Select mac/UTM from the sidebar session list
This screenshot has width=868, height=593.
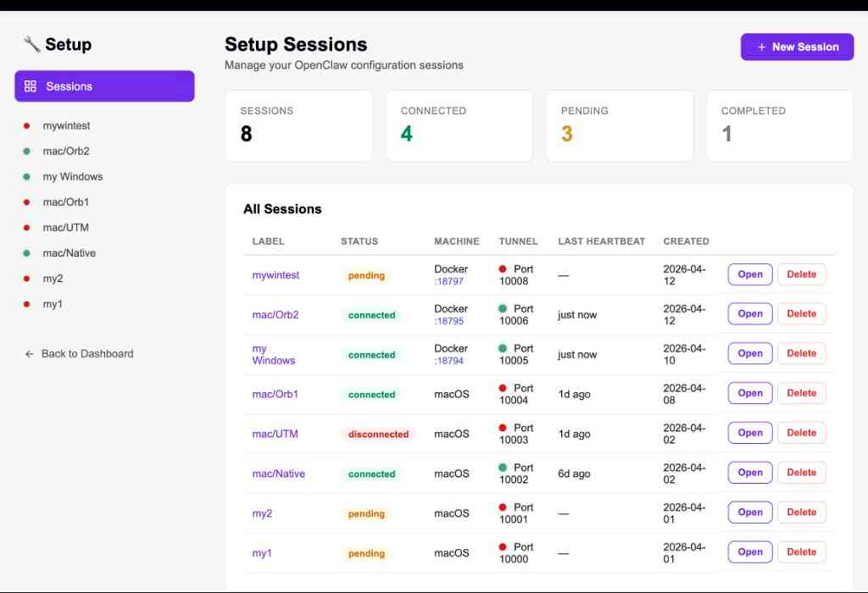click(x=66, y=227)
